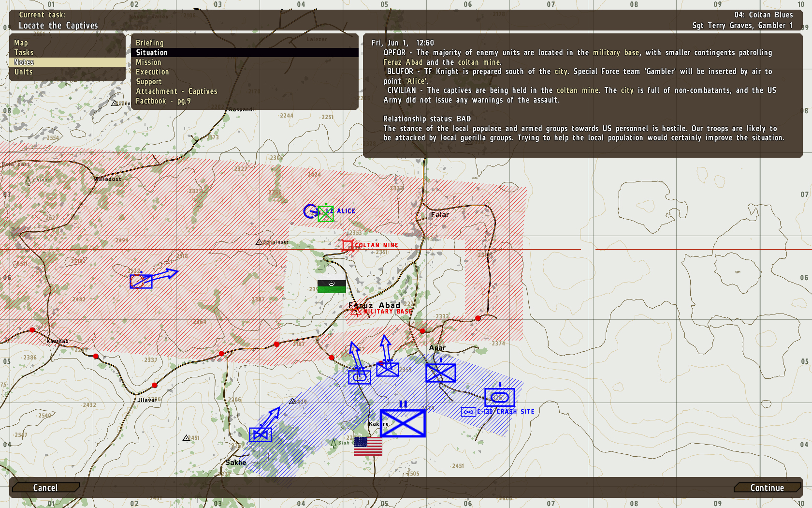
Task: Click the Anar town label
Action: (x=437, y=348)
